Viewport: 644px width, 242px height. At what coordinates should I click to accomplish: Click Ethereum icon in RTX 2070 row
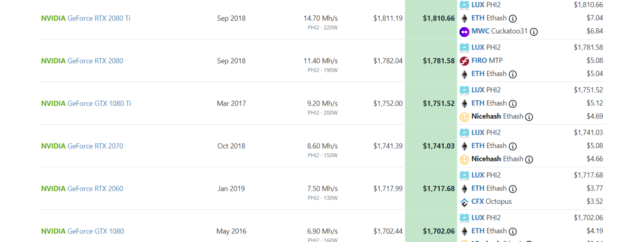464,146
